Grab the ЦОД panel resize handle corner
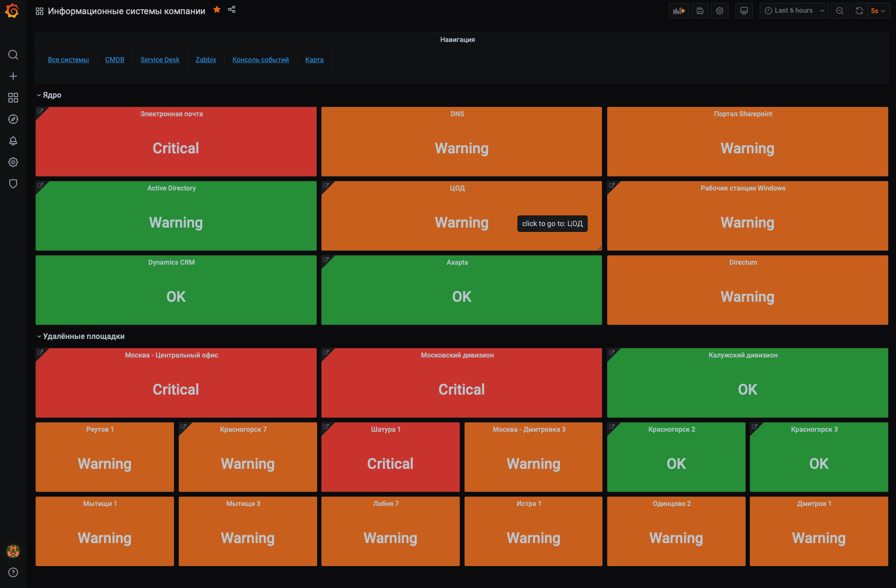 599,248
